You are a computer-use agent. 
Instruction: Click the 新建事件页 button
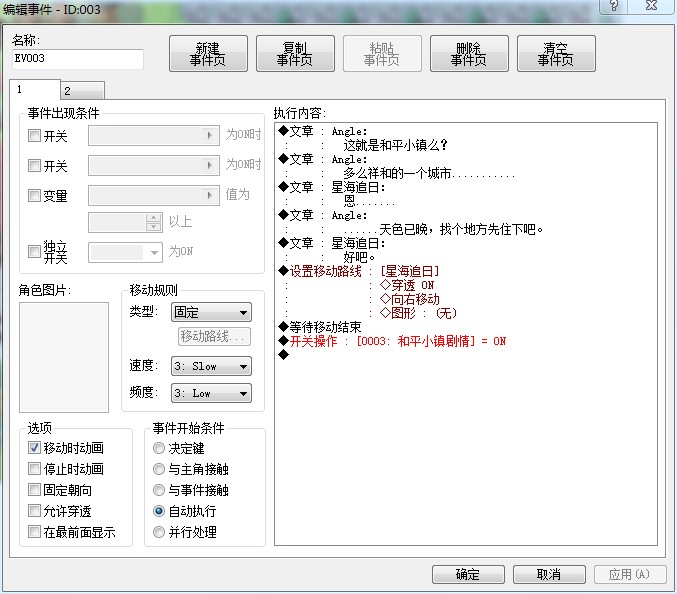click(x=208, y=54)
